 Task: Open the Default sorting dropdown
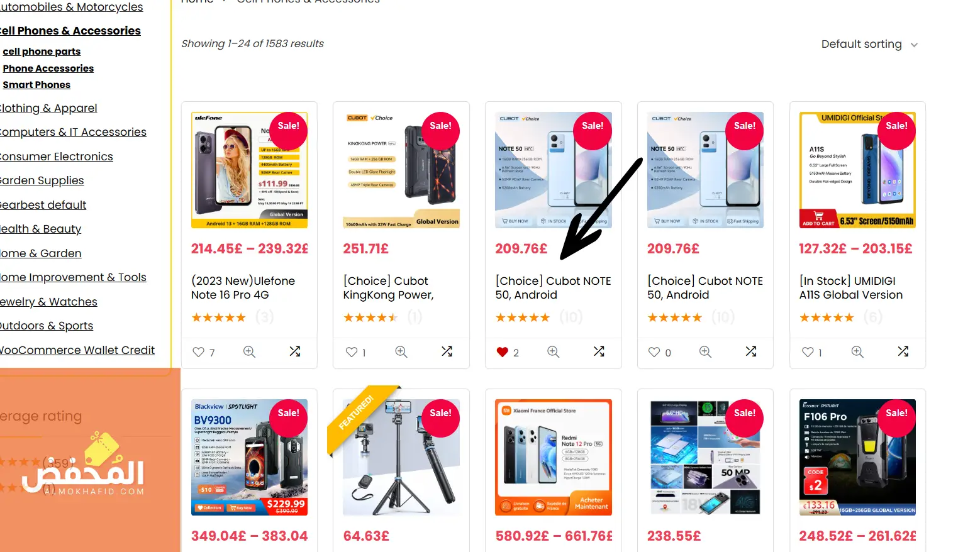point(869,44)
